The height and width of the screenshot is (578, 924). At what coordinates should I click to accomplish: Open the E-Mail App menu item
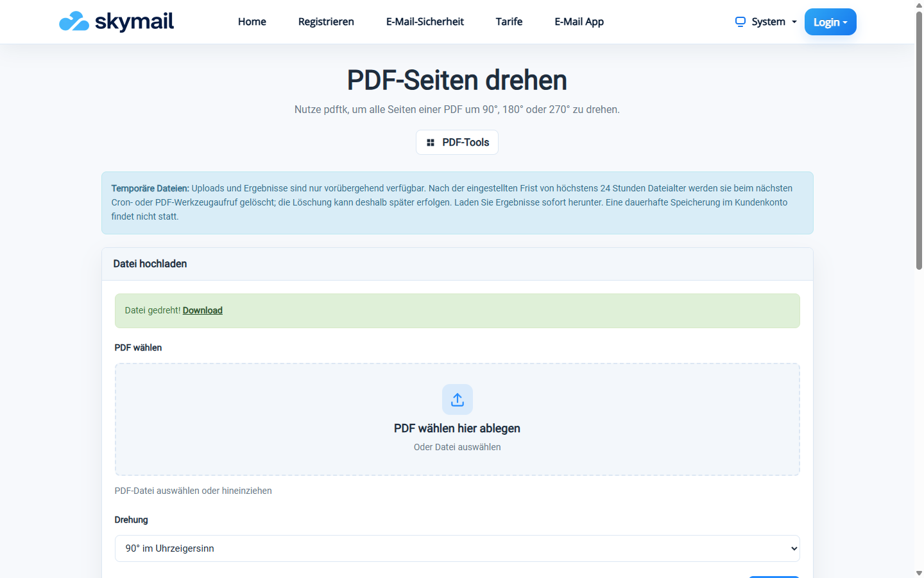(579, 22)
